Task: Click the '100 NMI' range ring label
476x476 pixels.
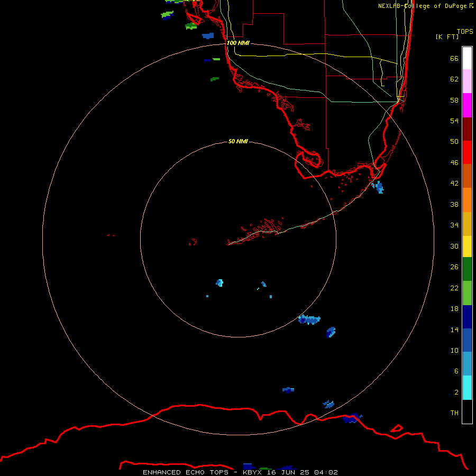Action: [238, 43]
